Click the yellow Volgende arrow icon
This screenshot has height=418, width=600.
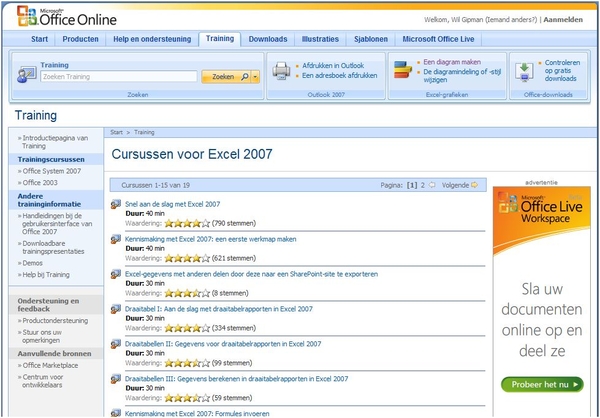click(474, 185)
